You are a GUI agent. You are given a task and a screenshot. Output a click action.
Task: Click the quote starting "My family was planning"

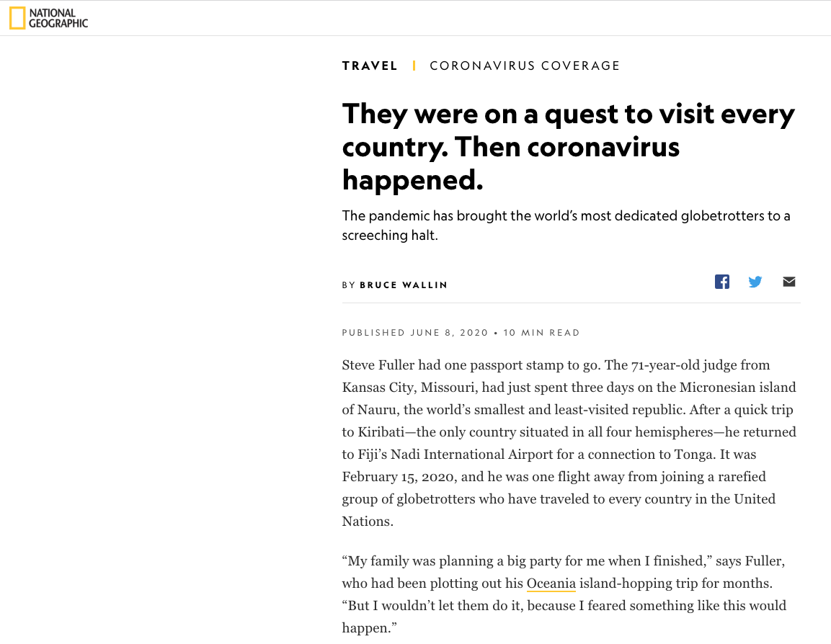[x=564, y=594]
